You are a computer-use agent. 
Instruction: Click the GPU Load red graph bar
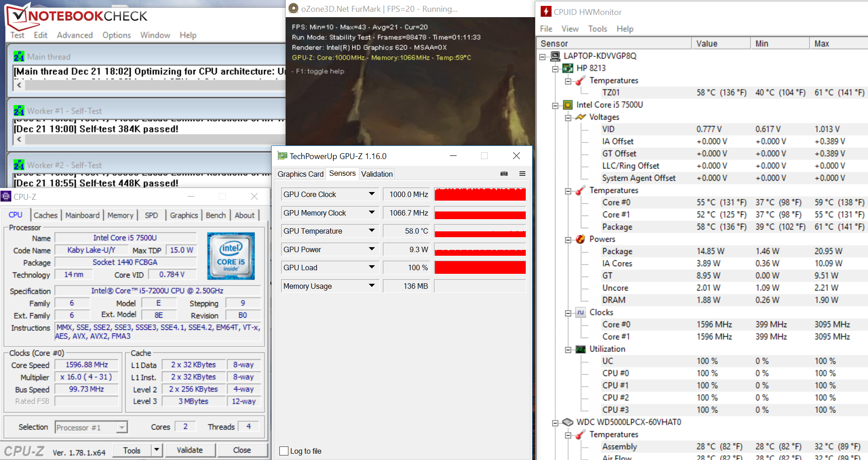coord(480,268)
